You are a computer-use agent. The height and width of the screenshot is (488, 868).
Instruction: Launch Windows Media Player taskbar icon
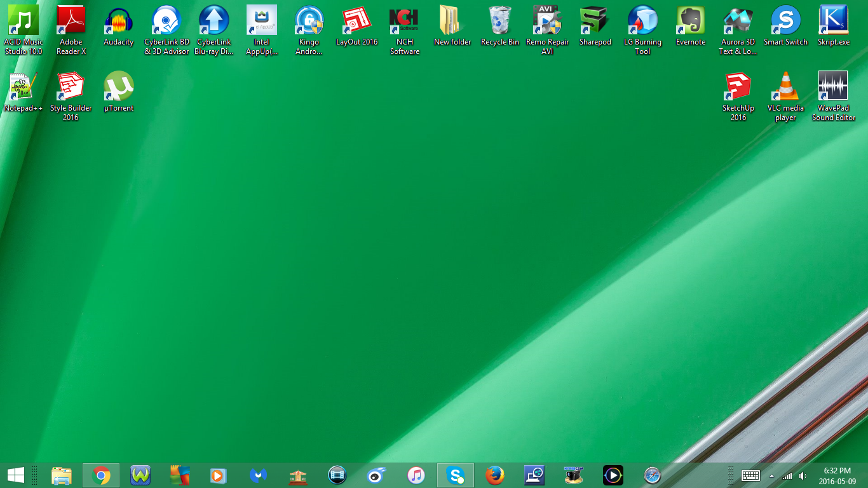pyautogui.click(x=219, y=475)
